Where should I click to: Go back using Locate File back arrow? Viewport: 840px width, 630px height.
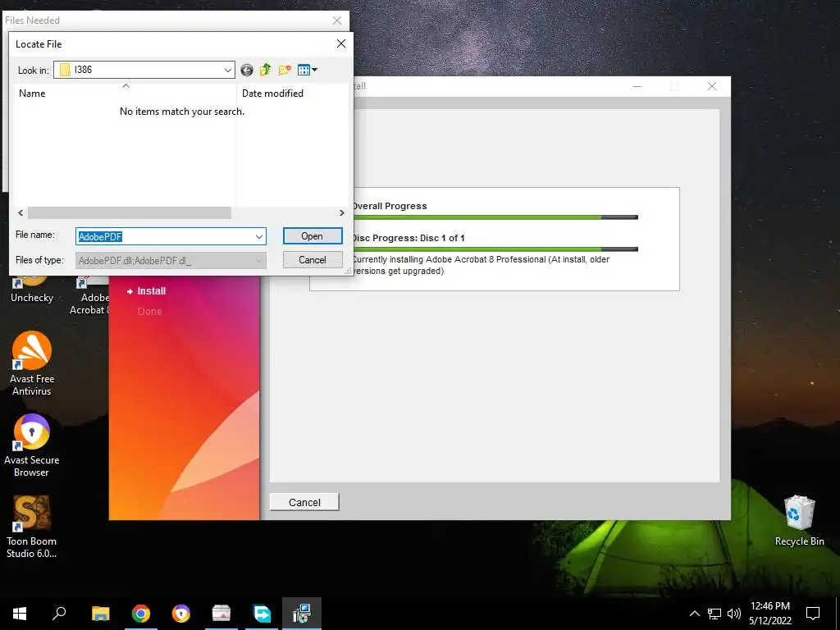point(246,70)
